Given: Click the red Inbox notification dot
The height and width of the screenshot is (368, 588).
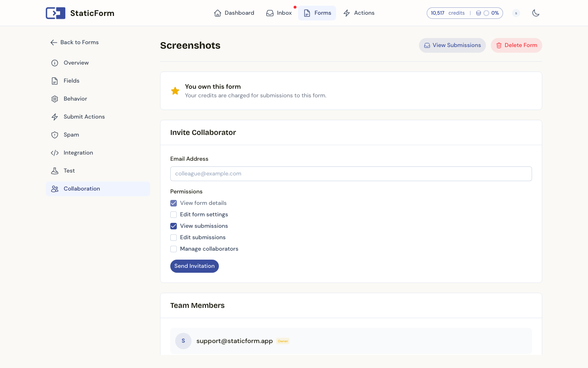Looking at the screenshot, I should (x=295, y=7).
